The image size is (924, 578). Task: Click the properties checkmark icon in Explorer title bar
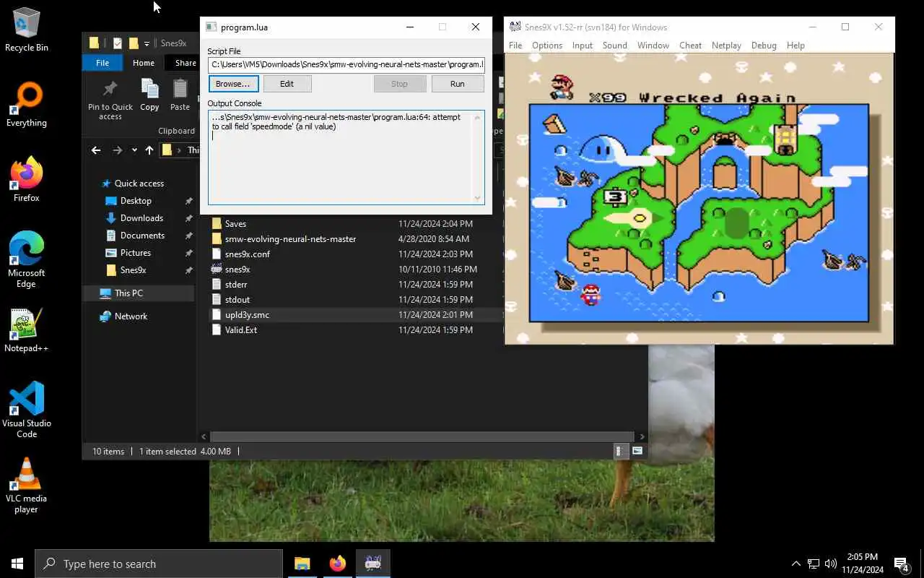(117, 43)
